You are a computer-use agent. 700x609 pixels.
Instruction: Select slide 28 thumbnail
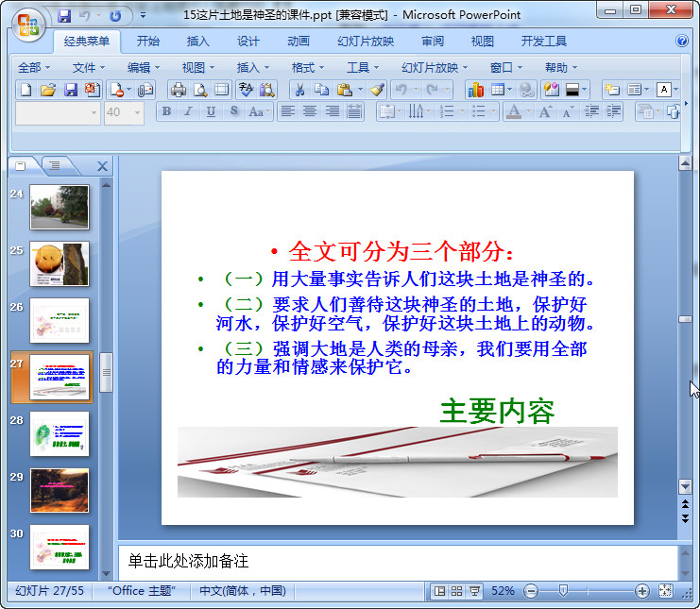(x=60, y=433)
